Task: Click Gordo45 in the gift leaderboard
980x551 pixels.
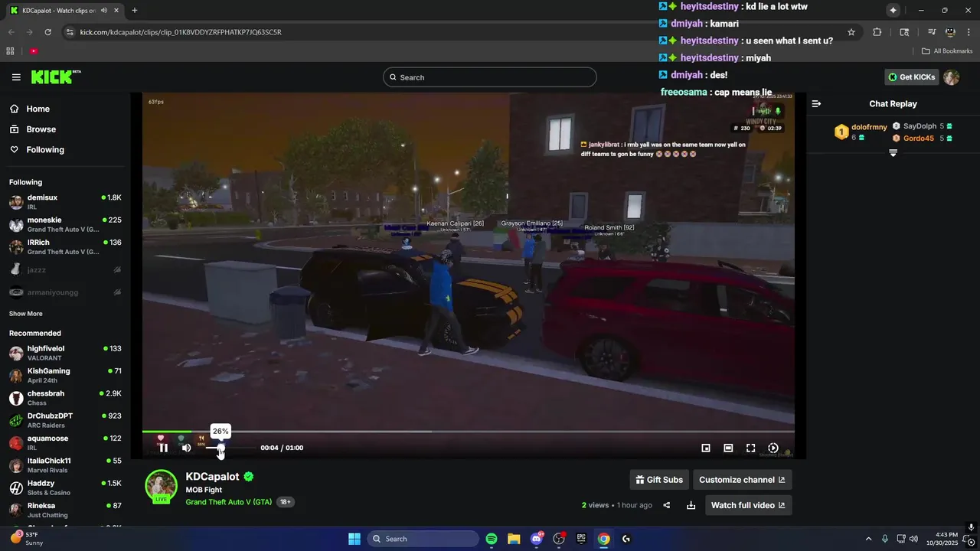Action: [x=919, y=139]
